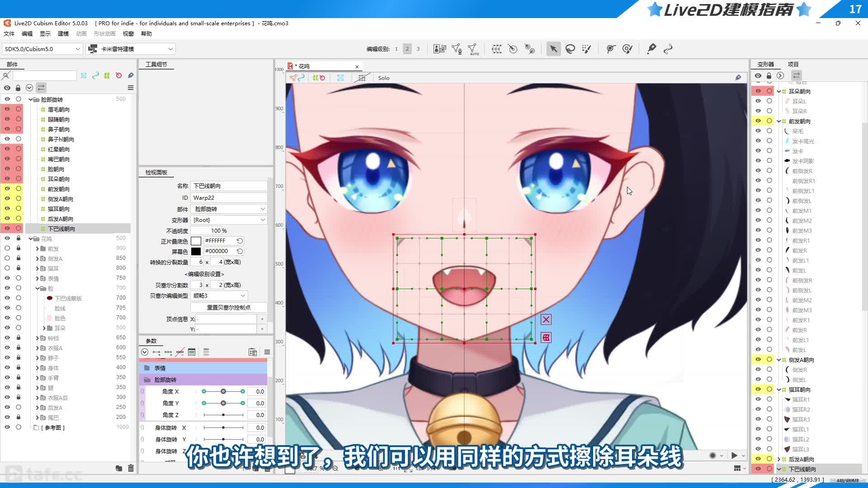Open the 文件 menu

(x=9, y=33)
